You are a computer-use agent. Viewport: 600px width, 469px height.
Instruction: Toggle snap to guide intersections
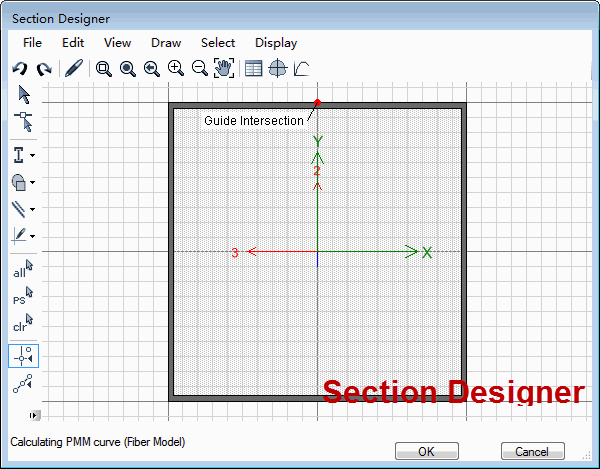[x=23, y=356]
